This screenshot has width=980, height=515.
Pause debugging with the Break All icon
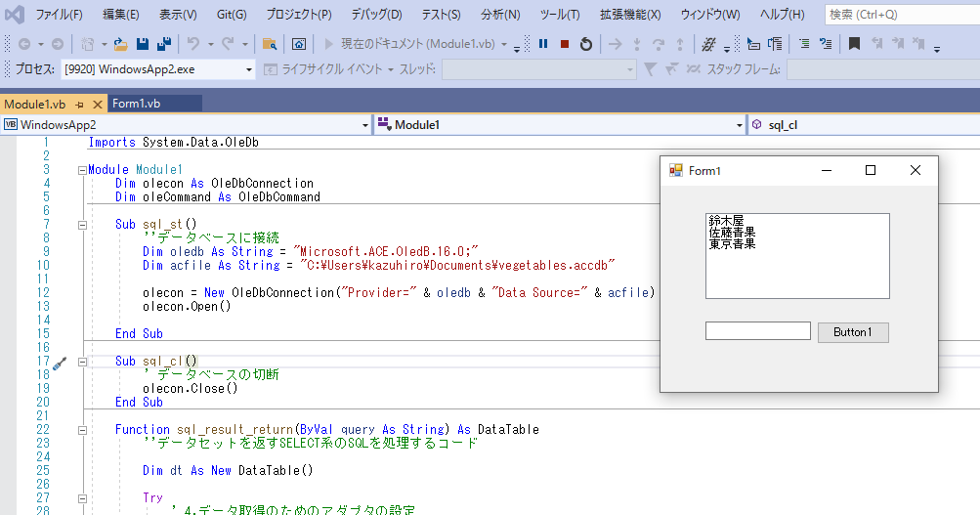tap(543, 44)
